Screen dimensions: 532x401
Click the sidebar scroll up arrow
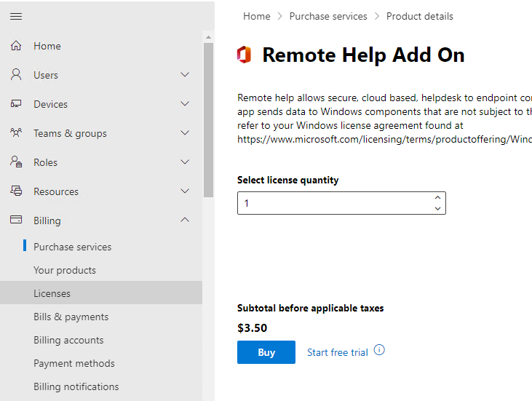tap(208, 37)
